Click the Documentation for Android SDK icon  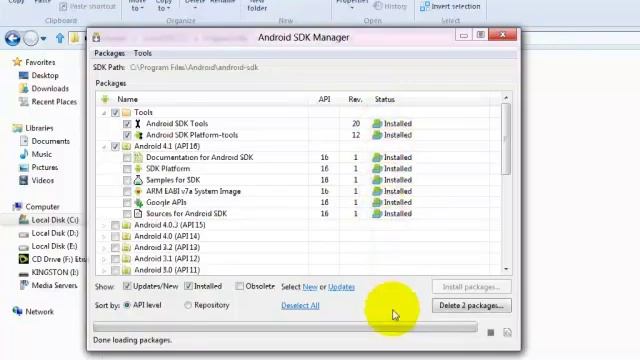[138, 157]
